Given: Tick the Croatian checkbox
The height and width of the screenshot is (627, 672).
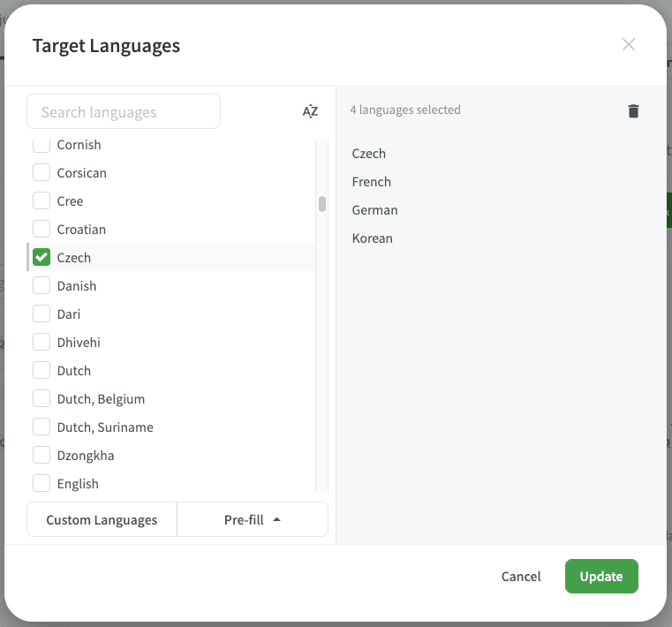Looking at the screenshot, I should coord(42,230).
